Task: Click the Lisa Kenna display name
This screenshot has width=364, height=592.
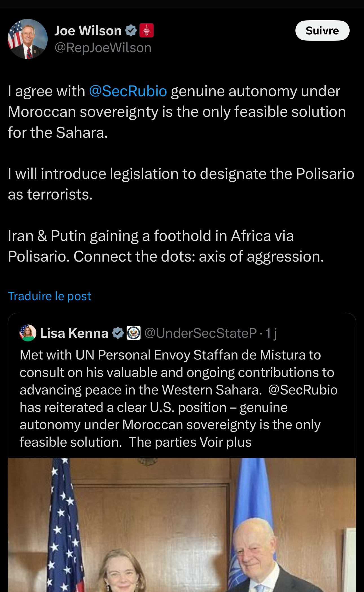Action: click(74, 333)
